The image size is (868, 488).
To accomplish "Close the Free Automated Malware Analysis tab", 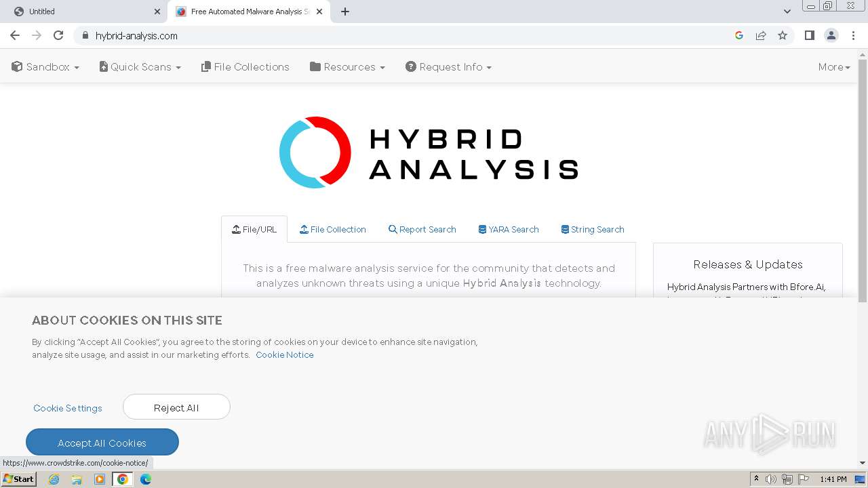I will (320, 12).
